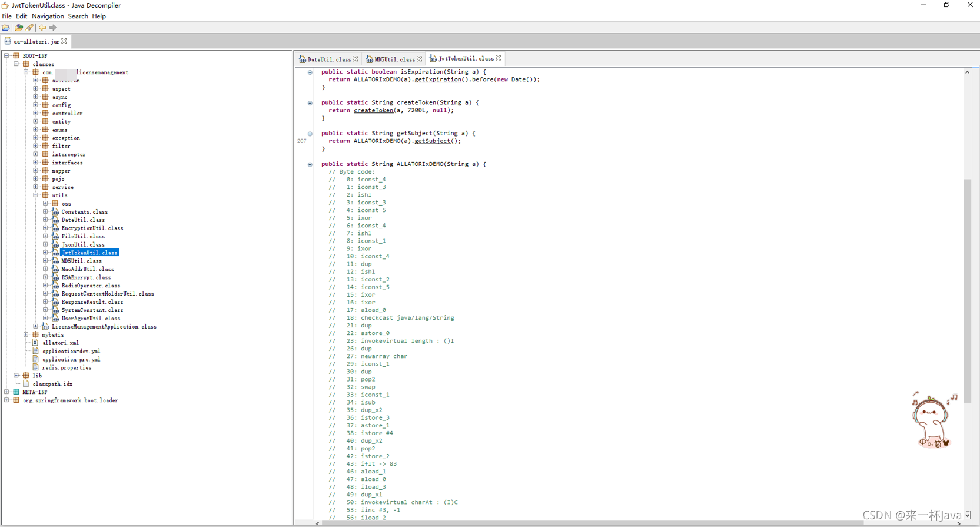The image size is (980, 527).
Task: Collapse the classes tree node
Action: point(16,64)
